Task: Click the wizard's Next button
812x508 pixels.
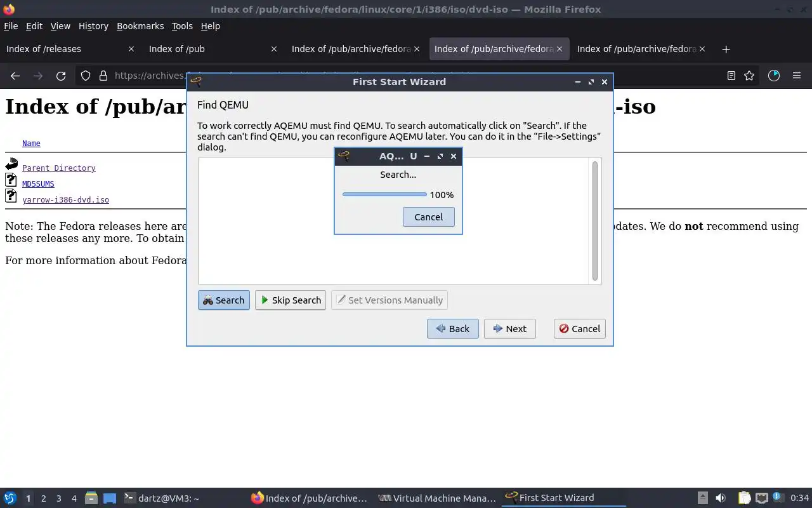Action: 510,329
